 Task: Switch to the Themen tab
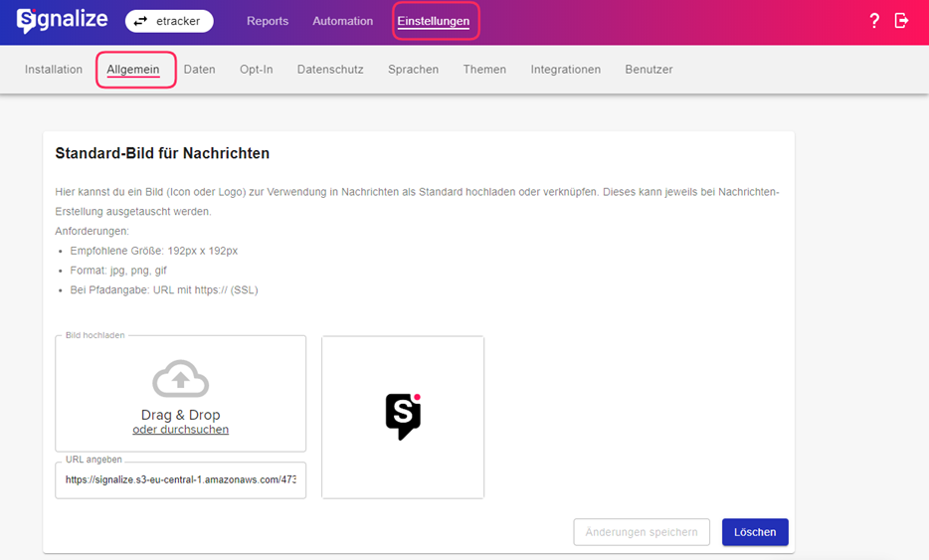484,70
